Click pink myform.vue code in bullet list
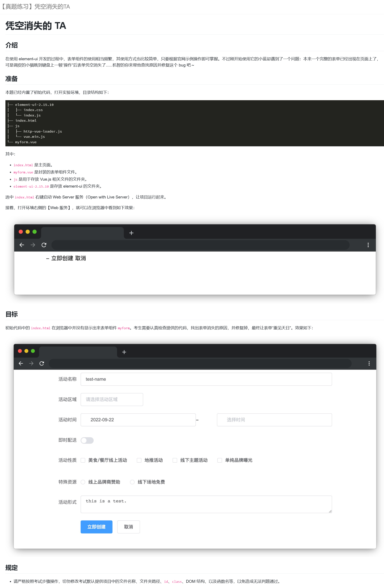384x588 pixels. [x=23, y=172]
